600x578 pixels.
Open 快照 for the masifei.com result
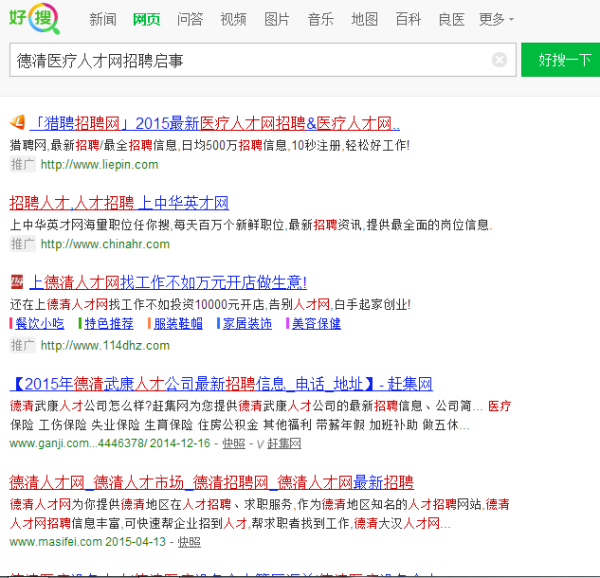(189, 542)
